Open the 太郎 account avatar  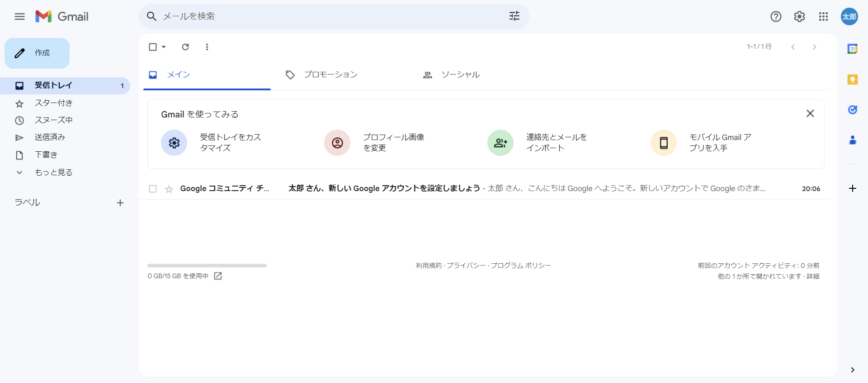(849, 17)
